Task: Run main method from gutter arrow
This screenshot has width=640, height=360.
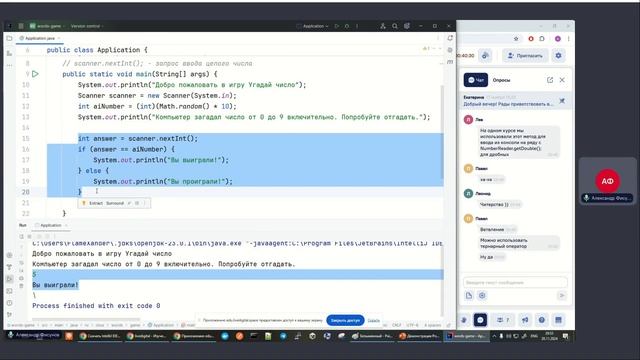Action: click(x=36, y=74)
